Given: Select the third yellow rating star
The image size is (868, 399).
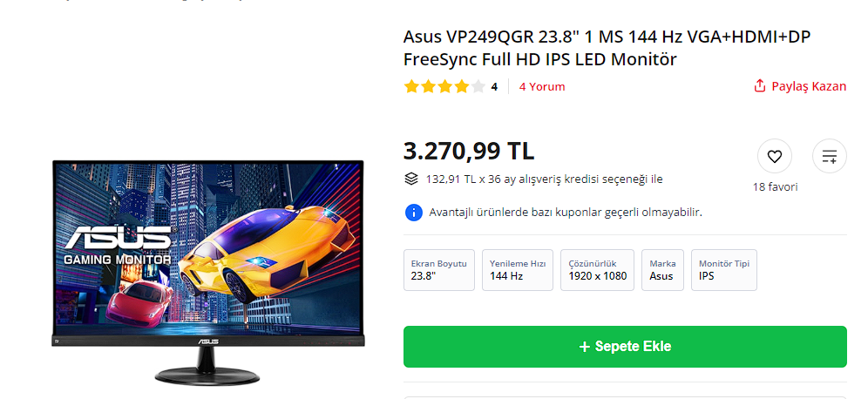Looking at the screenshot, I should tap(445, 86).
